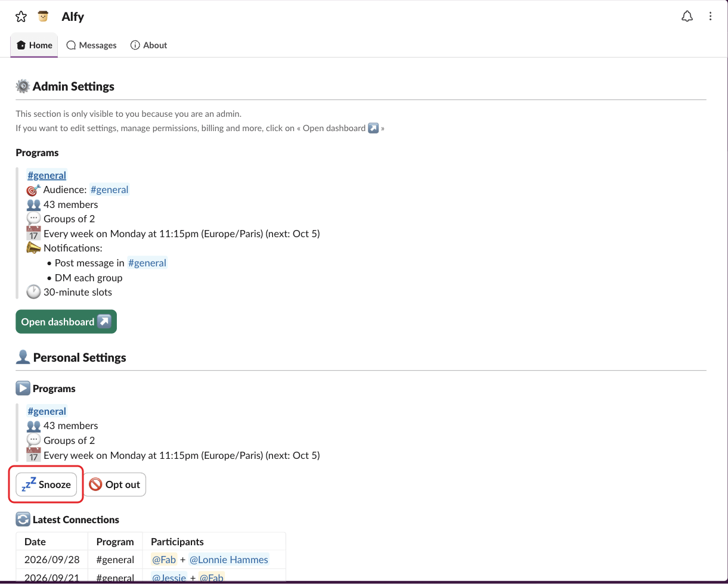The height and width of the screenshot is (584, 728).
Task: Click the gear icon beside Admin Settings
Action: tap(23, 86)
